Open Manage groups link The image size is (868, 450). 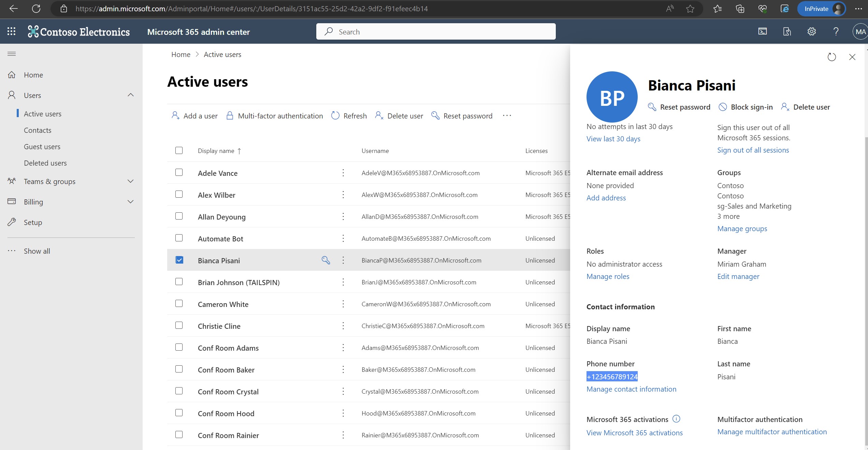[742, 228]
